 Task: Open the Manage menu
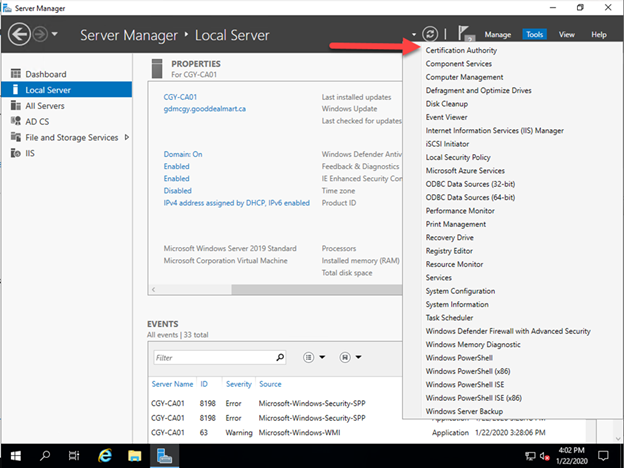[x=497, y=35]
